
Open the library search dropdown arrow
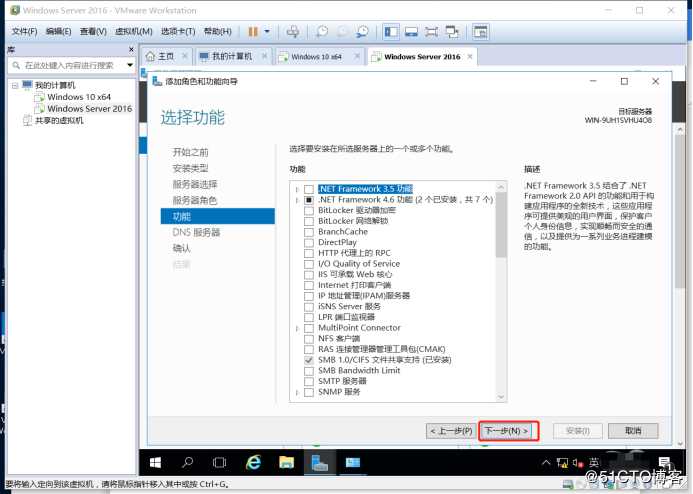130,65
